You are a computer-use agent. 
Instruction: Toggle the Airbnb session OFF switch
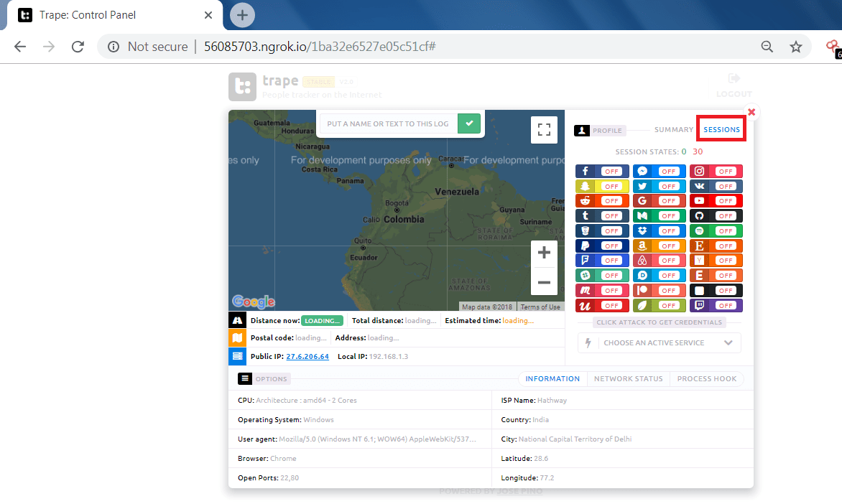point(669,261)
